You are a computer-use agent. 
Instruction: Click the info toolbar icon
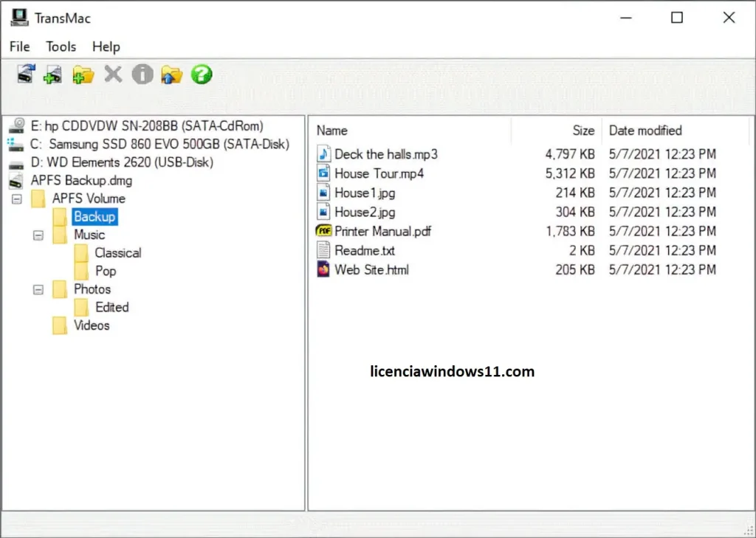142,75
